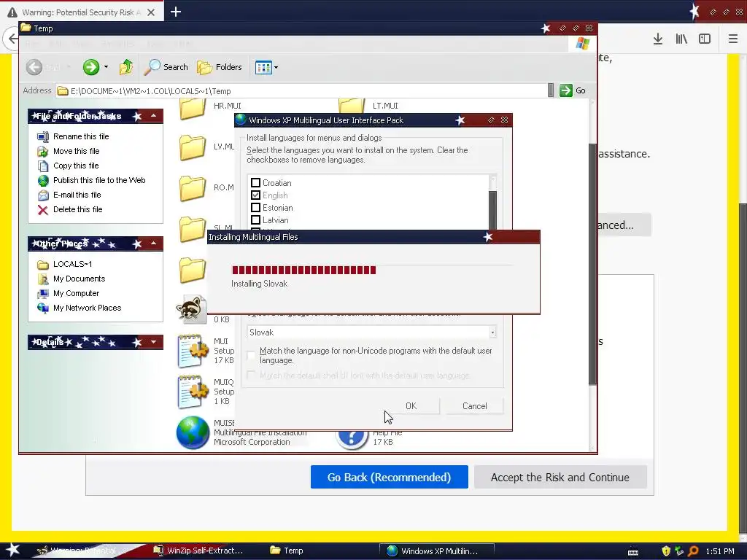Select the MUI Setup information file icon

(x=193, y=351)
